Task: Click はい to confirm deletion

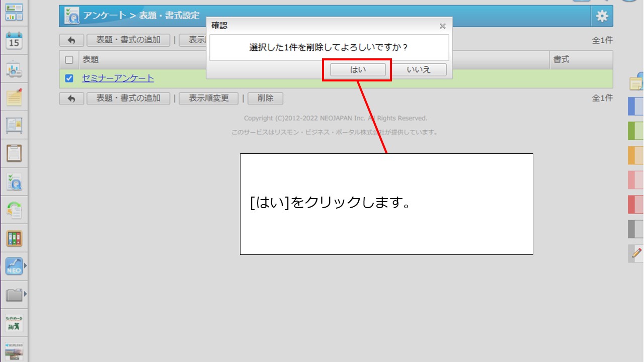Action: click(358, 70)
